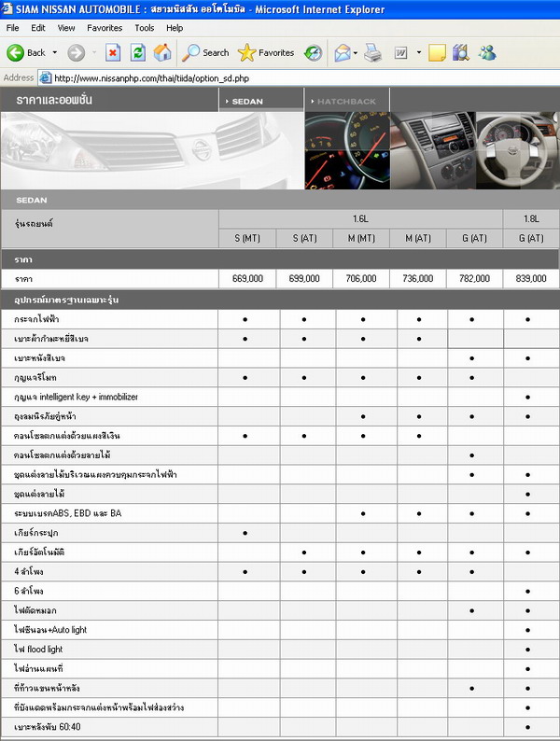The width and height of the screenshot is (560, 741).
Task: Open the Search toolbar button
Action: tap(205, 53)
